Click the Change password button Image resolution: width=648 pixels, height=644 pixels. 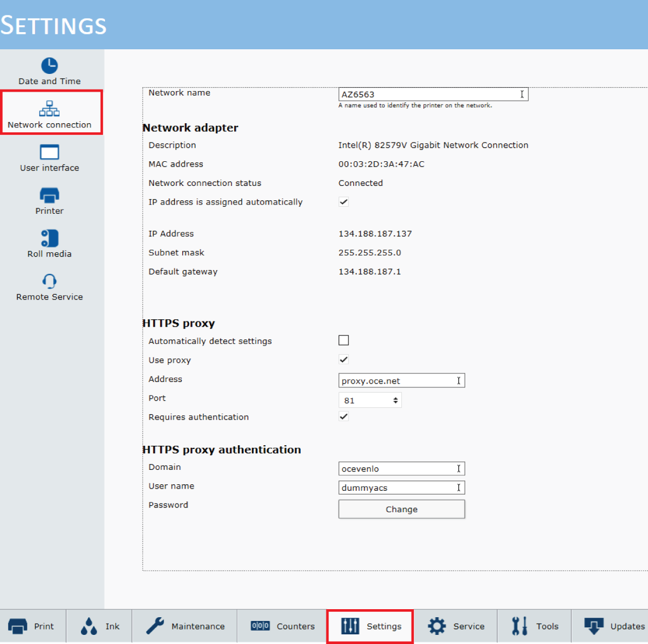[x=401, y=509]
